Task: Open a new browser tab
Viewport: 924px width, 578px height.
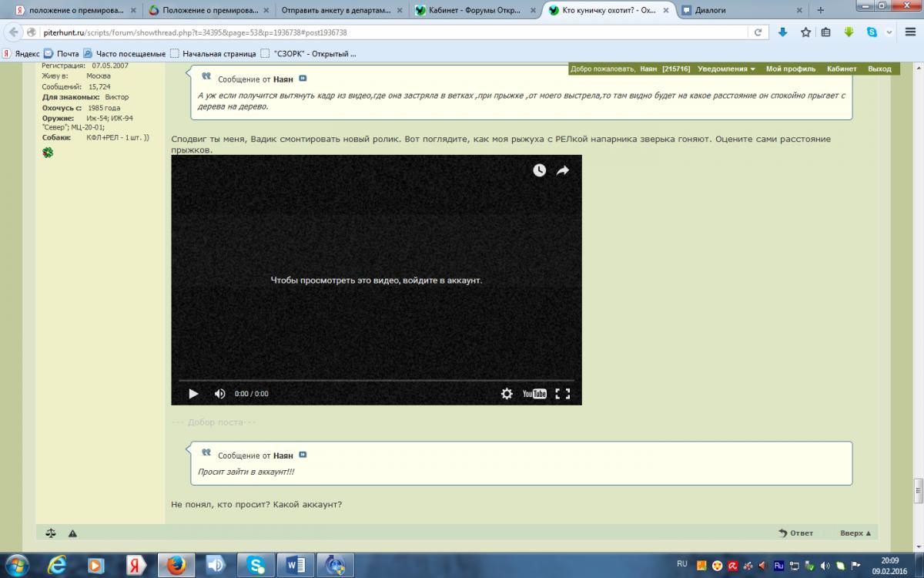Action: 822,11
